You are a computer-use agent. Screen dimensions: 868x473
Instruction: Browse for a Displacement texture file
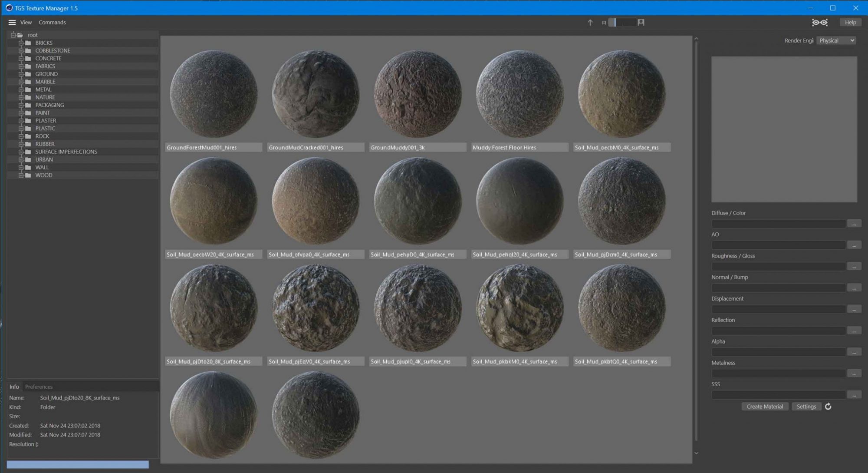click(x=854, y=309)
